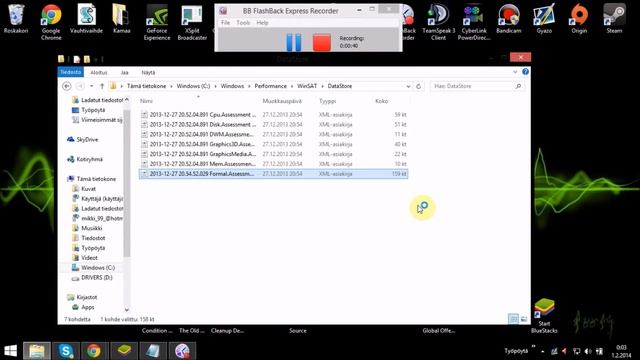The width and height of the screenshot is (640, 360).
Task: Click the Explorer forward arrow
Action: pos(80,86)
